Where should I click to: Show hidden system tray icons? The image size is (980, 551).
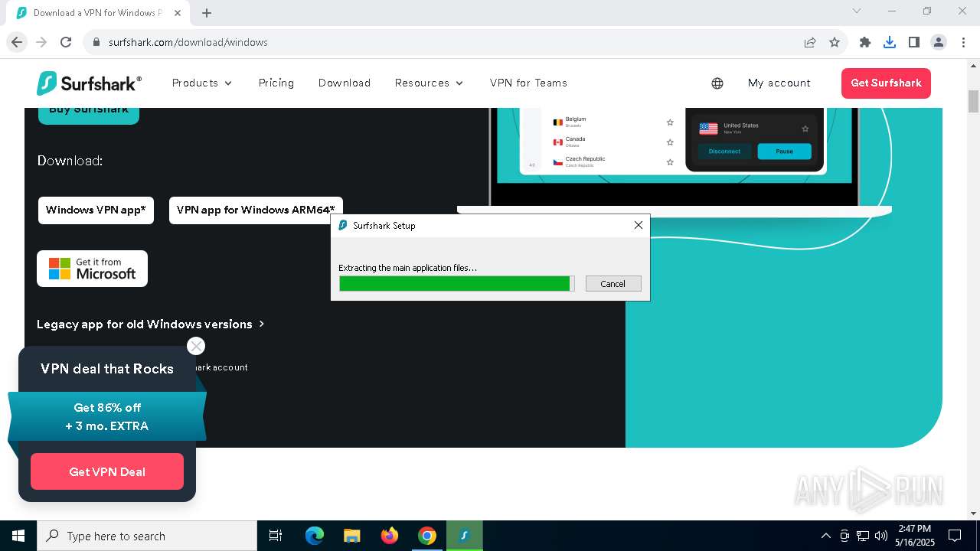(825, 536)
